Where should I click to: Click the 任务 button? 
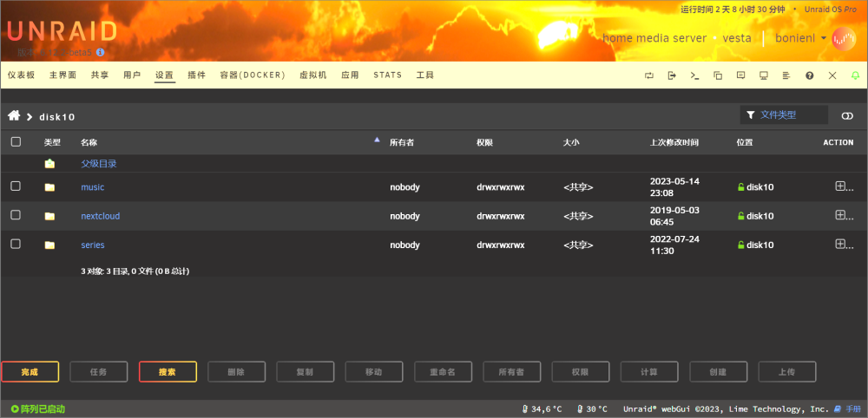[x=99, y=372]
